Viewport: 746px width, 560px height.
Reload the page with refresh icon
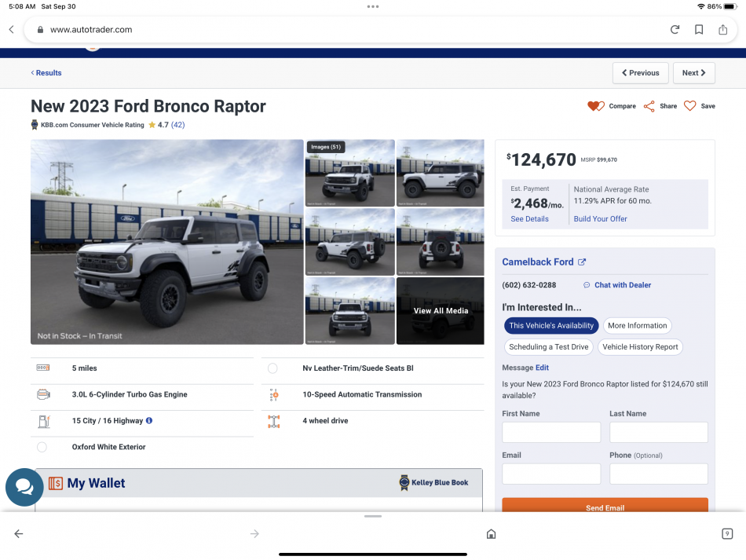pyautogui.click(x=675, y=30)
